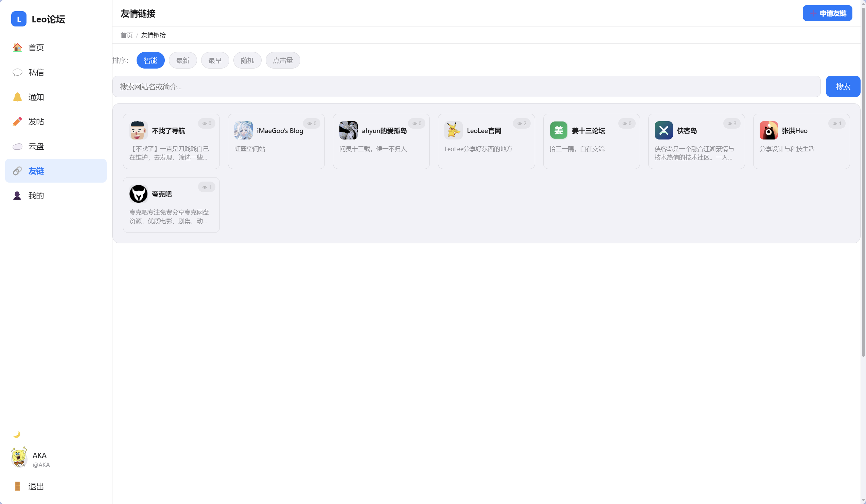Select the 最早 sort option
The width and height of the screenshot is (866, 504).
pos(215,60)
